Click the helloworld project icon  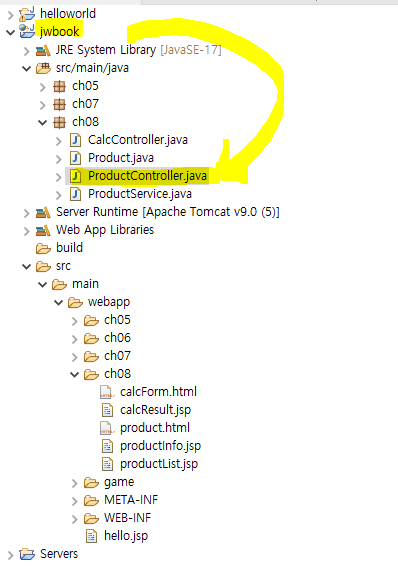(27, 14)
